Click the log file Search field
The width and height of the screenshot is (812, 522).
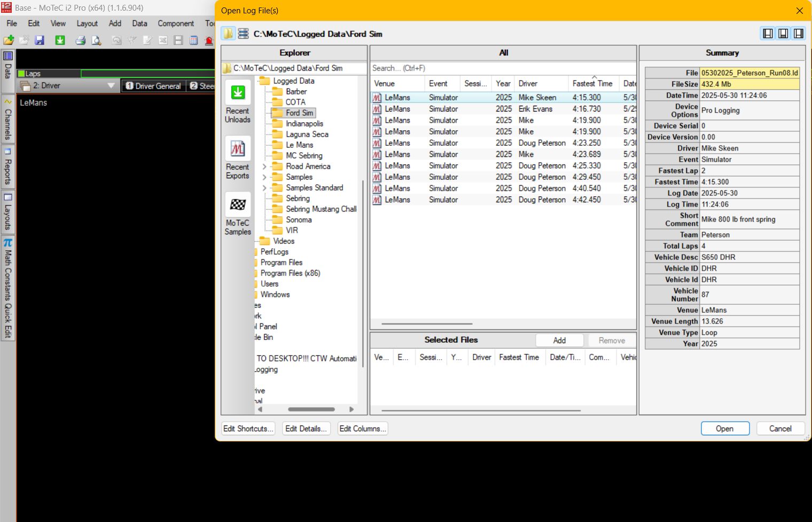coord(502,68)
